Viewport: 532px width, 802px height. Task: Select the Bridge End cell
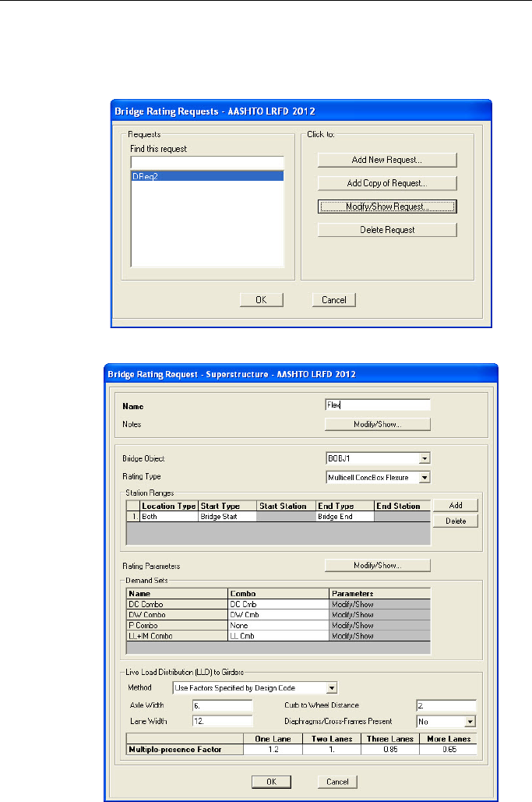[x=345, y=517]
